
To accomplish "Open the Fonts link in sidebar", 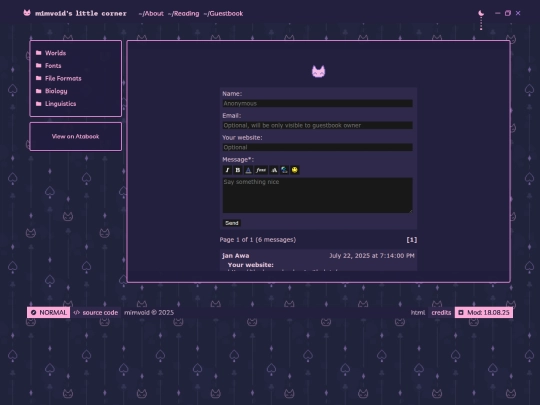I will click(53, 66).
